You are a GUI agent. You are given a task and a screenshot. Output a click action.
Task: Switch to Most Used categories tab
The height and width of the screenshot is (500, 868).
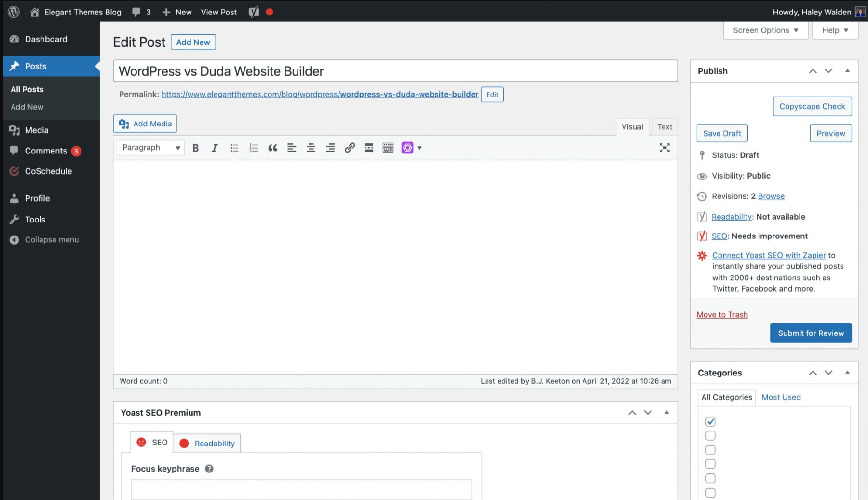(x=781, y=397)
